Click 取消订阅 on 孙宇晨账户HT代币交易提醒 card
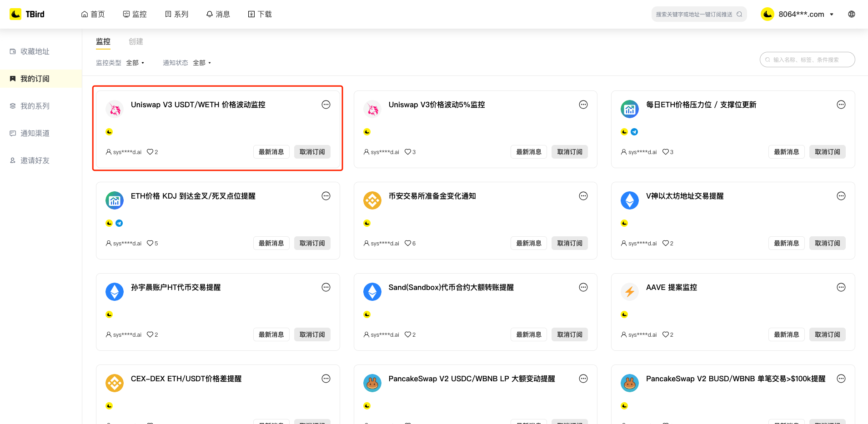This screenshot has width=868, height=424. (312, 334)
